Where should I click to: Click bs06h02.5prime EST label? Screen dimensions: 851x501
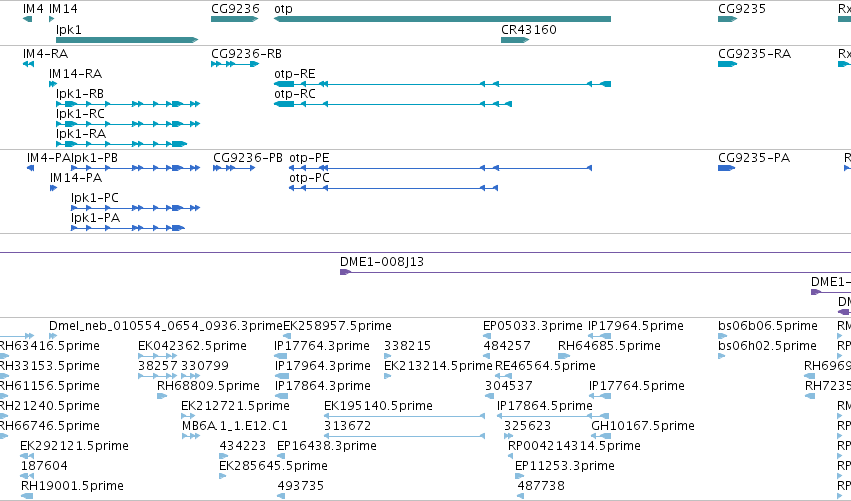pos(767,346)
